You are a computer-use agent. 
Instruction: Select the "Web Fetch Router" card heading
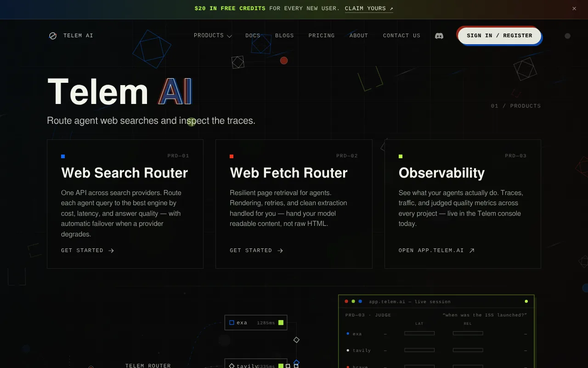(288, 172)
